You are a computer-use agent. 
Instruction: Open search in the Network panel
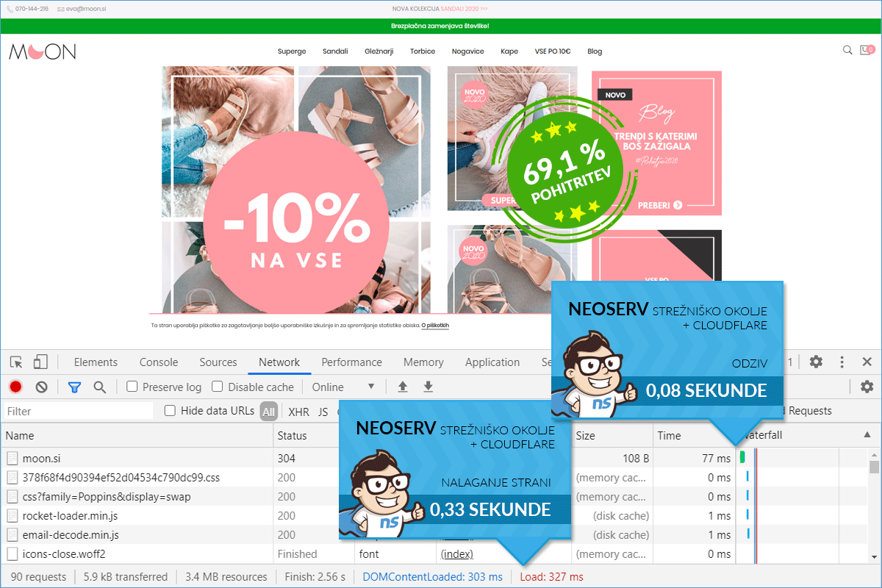[100, 387]
